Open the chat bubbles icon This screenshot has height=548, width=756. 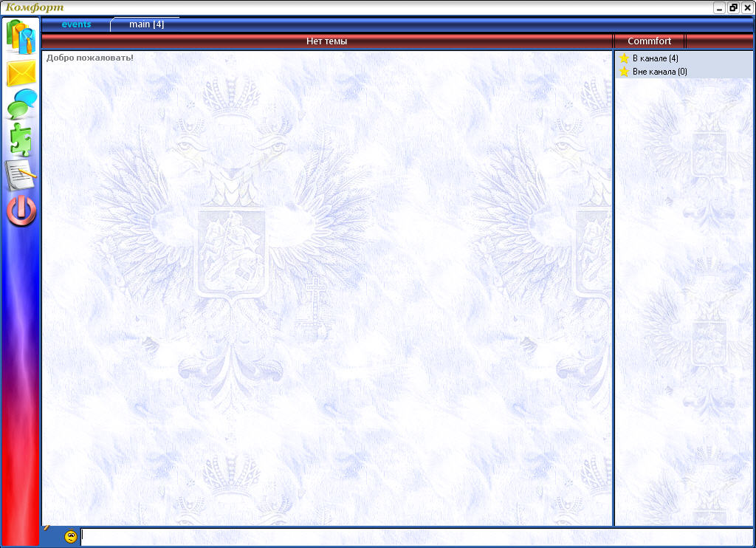click(x=22, y=103)
